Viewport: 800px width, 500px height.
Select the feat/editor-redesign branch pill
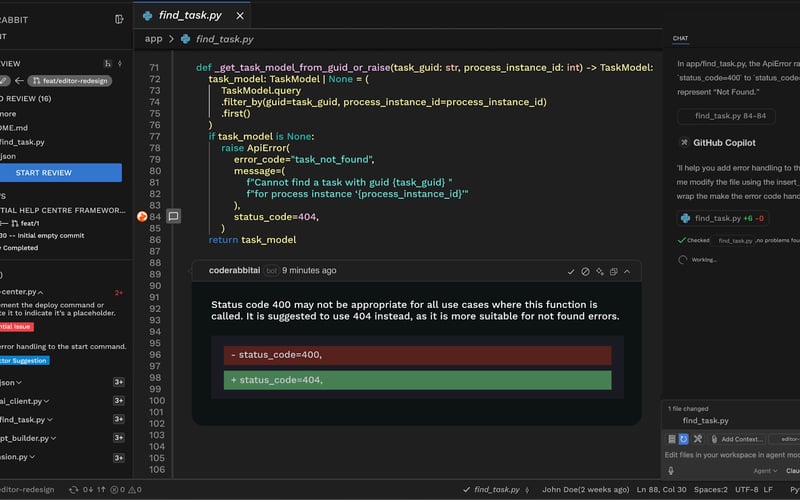pyautogui.click(x=70, y=81)
